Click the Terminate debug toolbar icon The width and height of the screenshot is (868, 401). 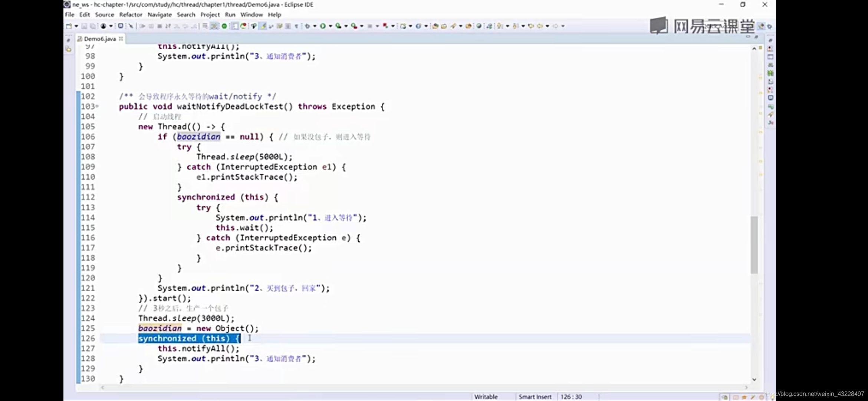coord(160,26)
